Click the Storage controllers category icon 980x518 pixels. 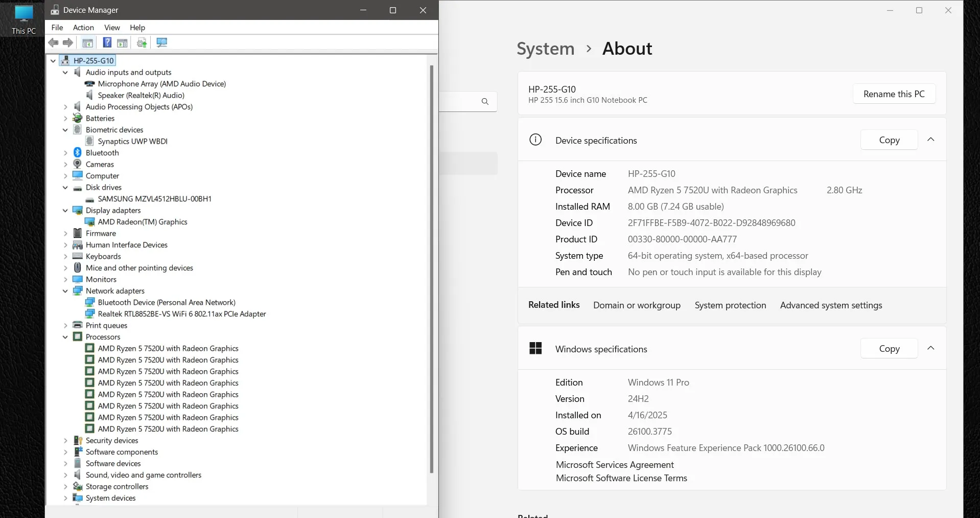78,486
